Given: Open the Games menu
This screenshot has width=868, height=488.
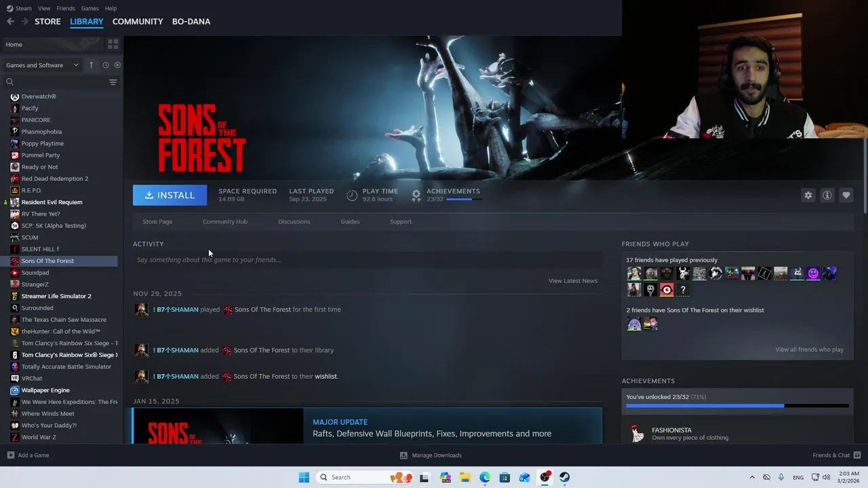Looking at the screenshot, I should [90, 8].
